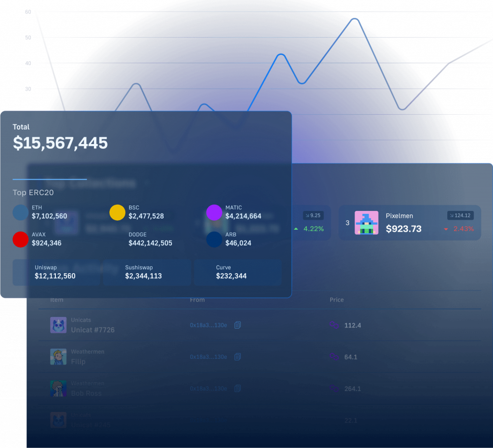This screenshot has width=493, height=448.
Task: Open the Uniswap $12,112,560 card
Action: tap(56, 272)
